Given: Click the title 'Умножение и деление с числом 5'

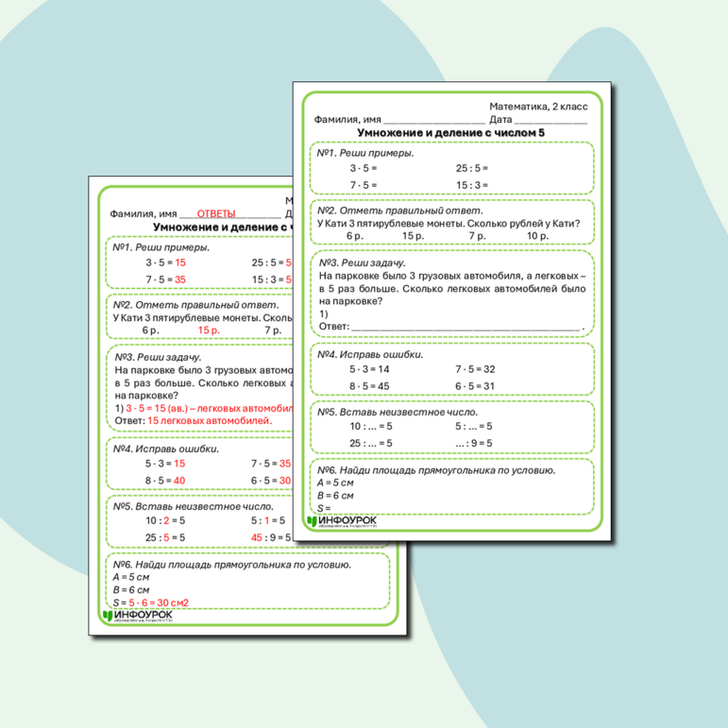Looking at the screenshot, I should [x=452, y=134].
